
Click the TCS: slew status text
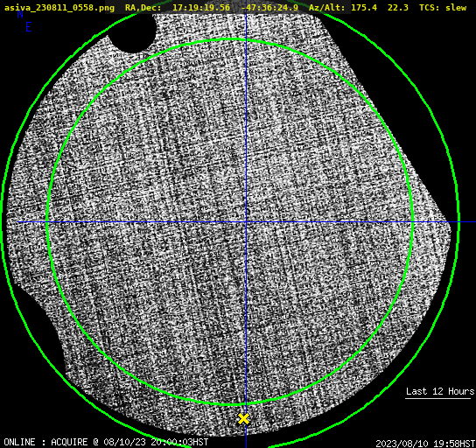443,8
